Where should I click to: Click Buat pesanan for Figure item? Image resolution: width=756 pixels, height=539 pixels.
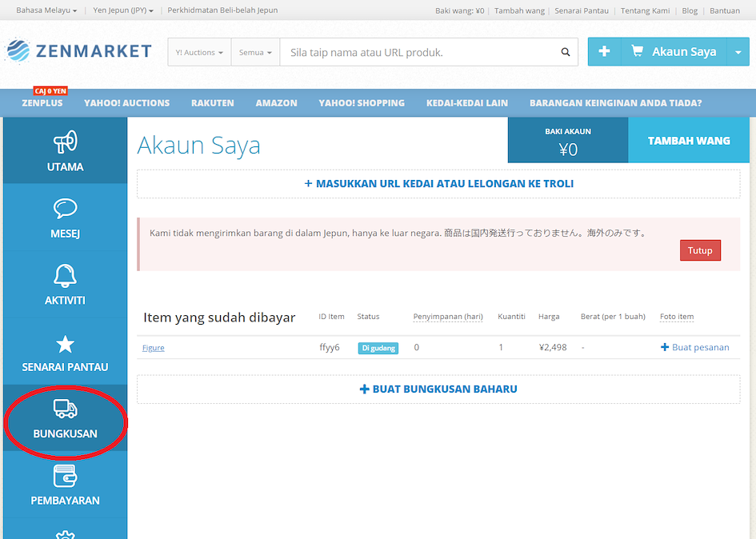[694, 347]
